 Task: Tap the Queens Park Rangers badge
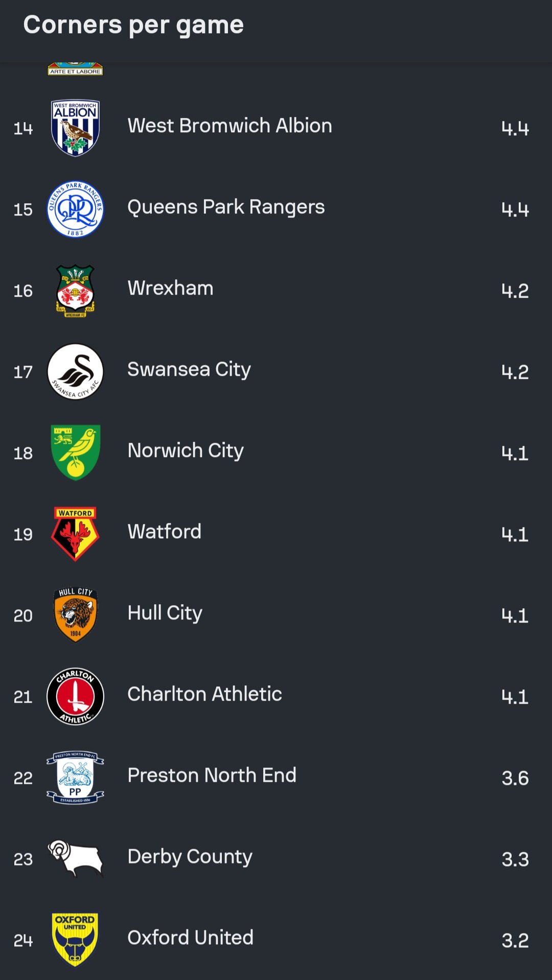click(x=75, y=209)
